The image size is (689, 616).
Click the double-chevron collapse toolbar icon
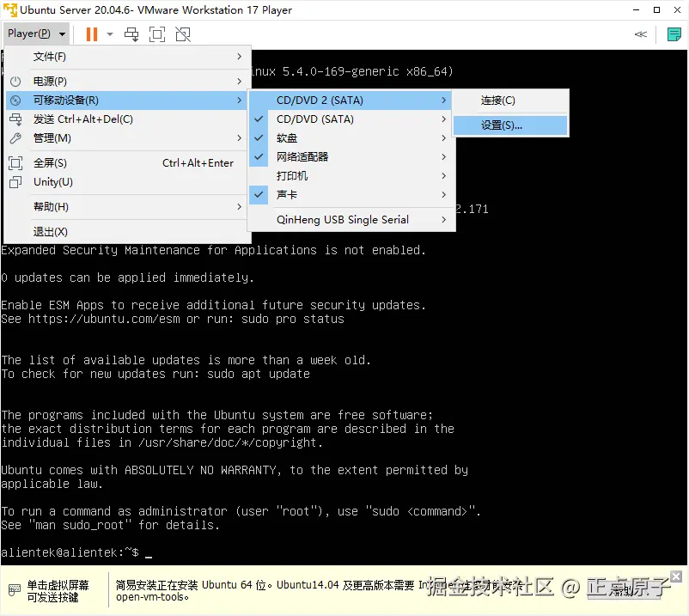[x=641, y=34]
